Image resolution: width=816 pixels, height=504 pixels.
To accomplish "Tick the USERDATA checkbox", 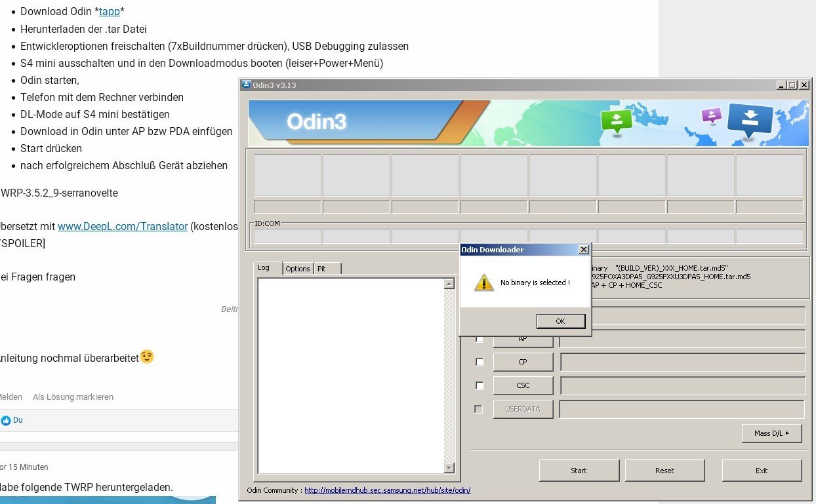I will click(479, 409).
